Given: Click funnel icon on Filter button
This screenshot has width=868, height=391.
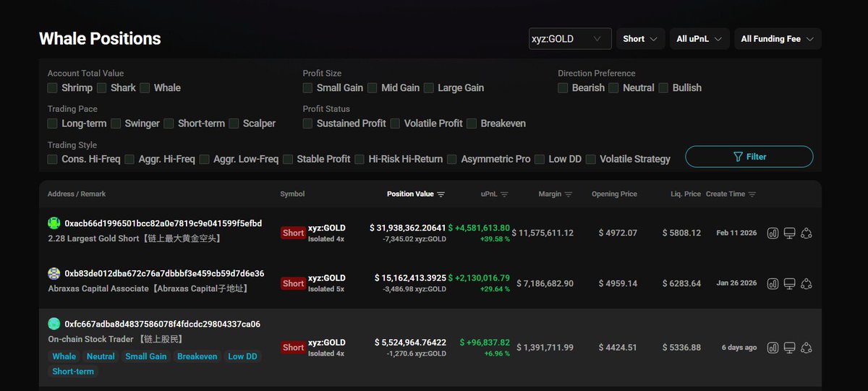Looking at the screenshot, I should [738, 157].
